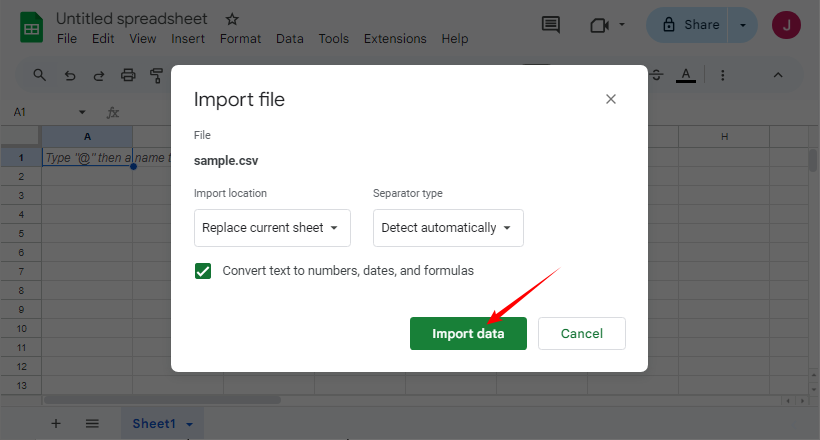Image resolution: width=820 pixels, height=440 pixels.
Task: Open the Sheet1 tab dropdown arrow
Action: coord(189,424)
